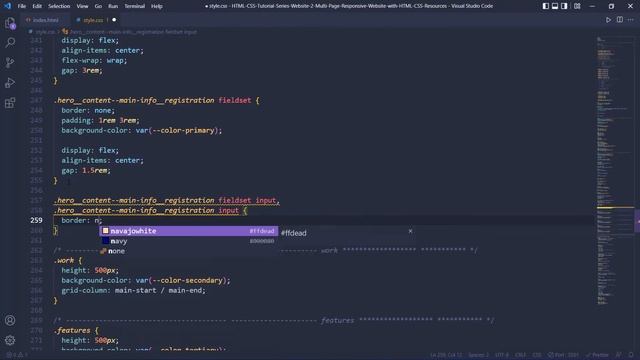The height and width of the screenshot is (360, 640).
Task: Click the Go Live port status item
Action: click(x=563, y=355)
